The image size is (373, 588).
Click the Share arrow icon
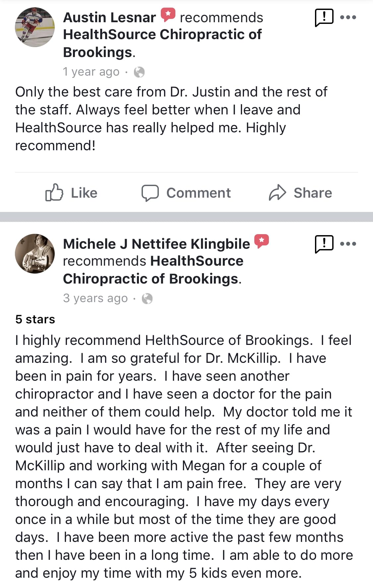[277, 193]
